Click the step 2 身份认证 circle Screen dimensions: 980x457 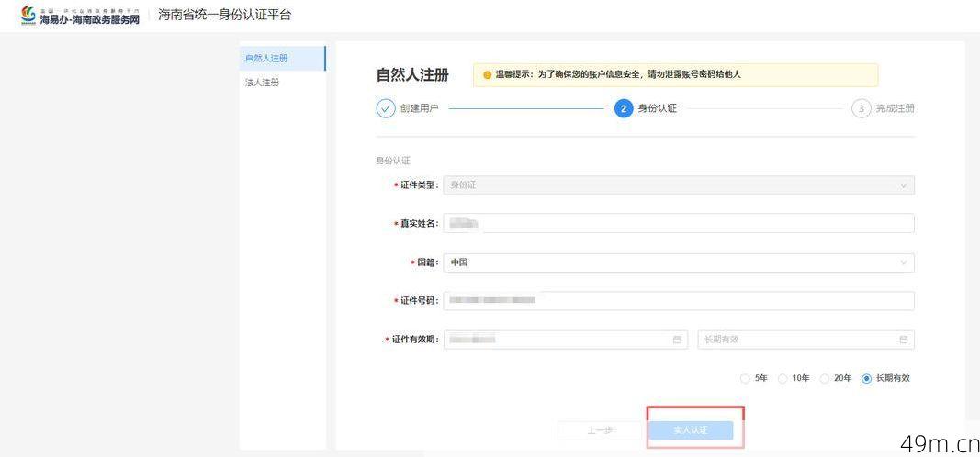coord(624,108)
